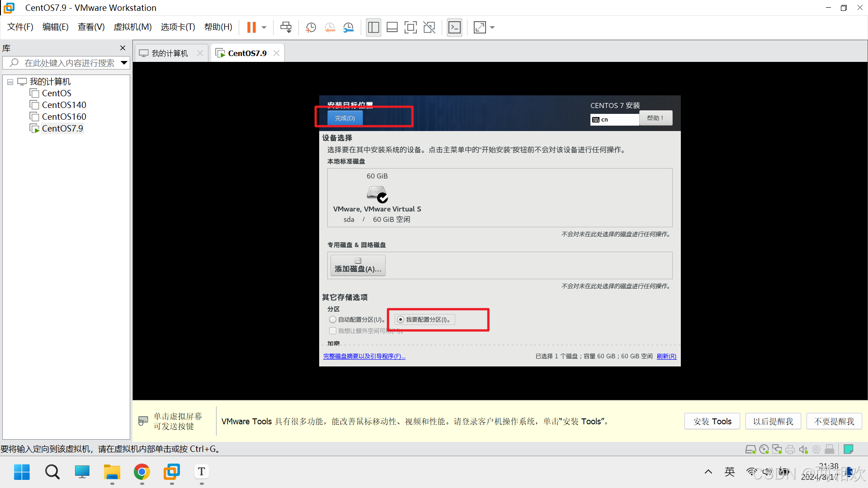
Task: Open the full disk summary link
Action: click(x=364, y=356)
